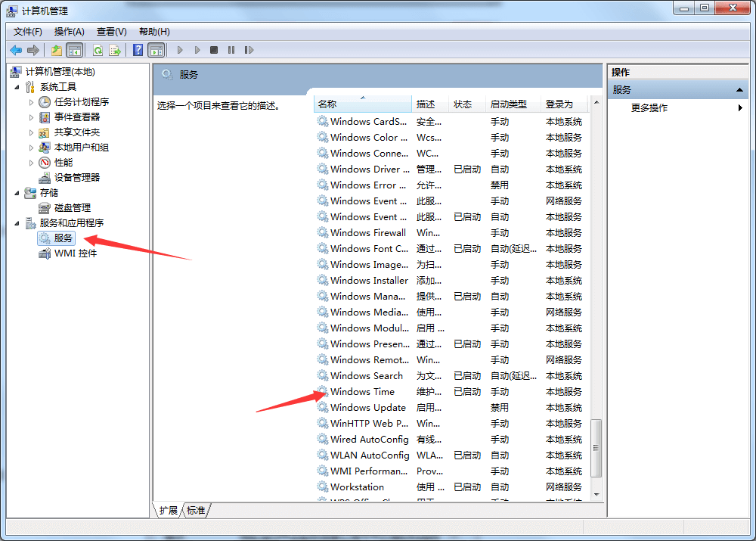Switch to the 标准 tab
The height and width of the screenshot is (541, 756).
196,511
